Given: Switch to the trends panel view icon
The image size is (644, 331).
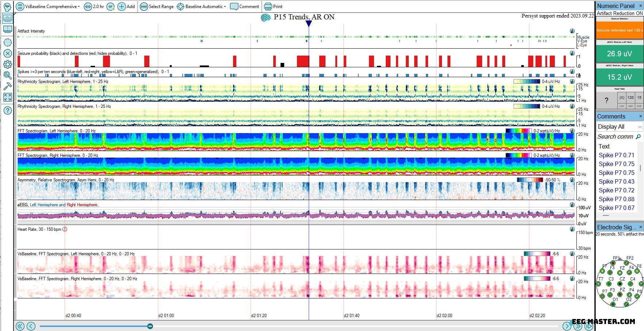Looking at the screenshot, I should [7, 18].
